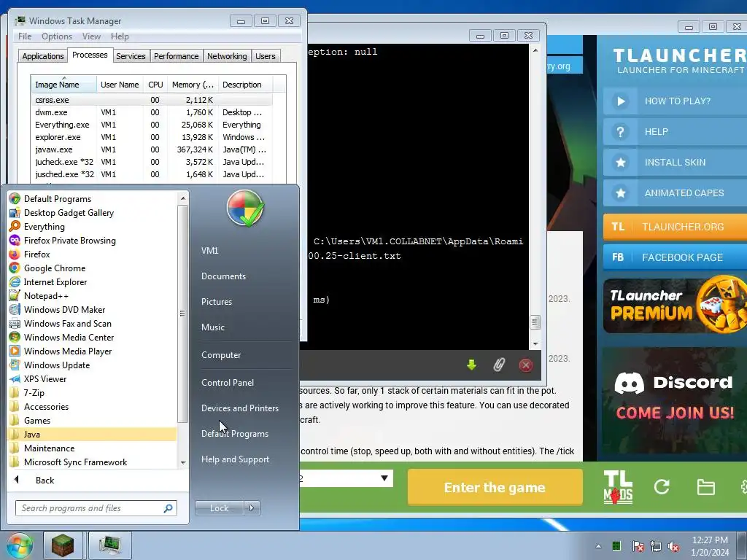Click the Start menu programs list scrollbar thumb

182,314
